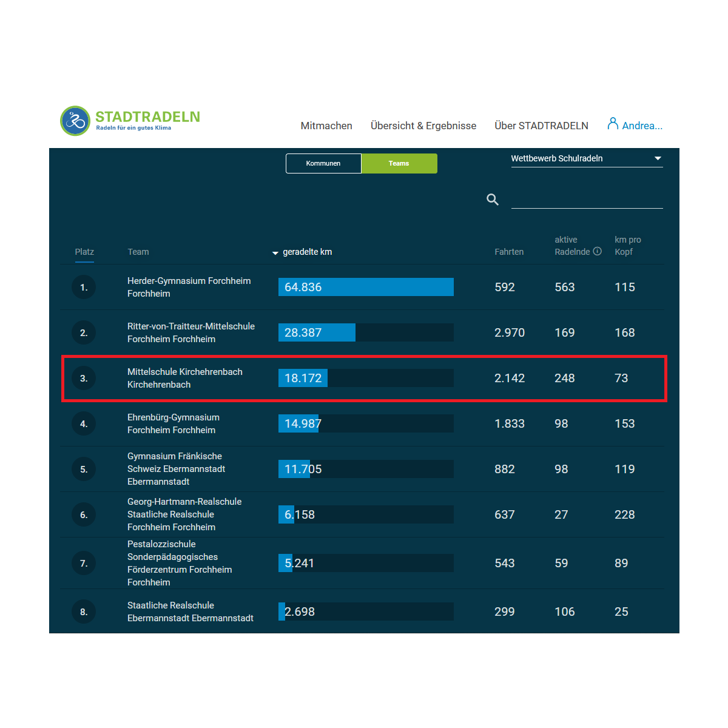Image resolution: width=728 pixels, height=728 pixels.
Task: Click into the team search field
Action: [587, 200]
